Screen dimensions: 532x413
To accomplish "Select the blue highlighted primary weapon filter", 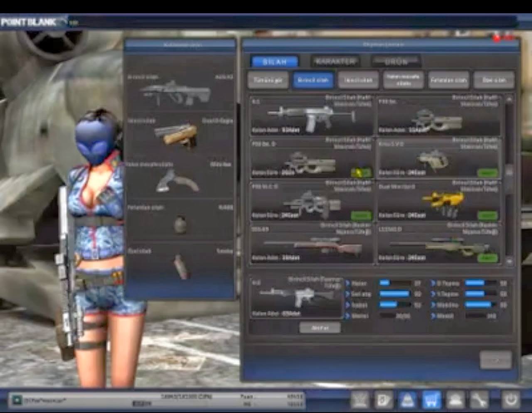I will click(313, 80).
